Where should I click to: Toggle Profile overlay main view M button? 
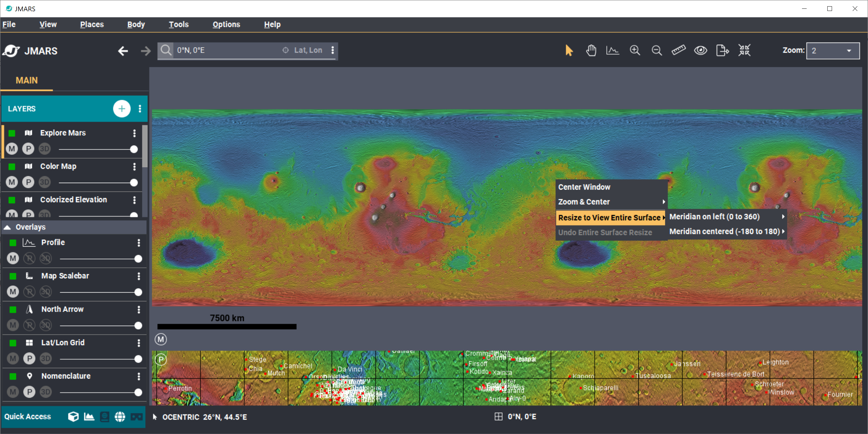[x=13, y=258]
